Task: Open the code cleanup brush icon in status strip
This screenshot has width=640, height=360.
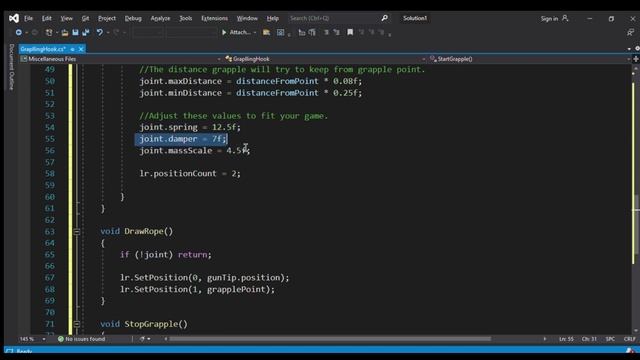Action: point(142,339)
